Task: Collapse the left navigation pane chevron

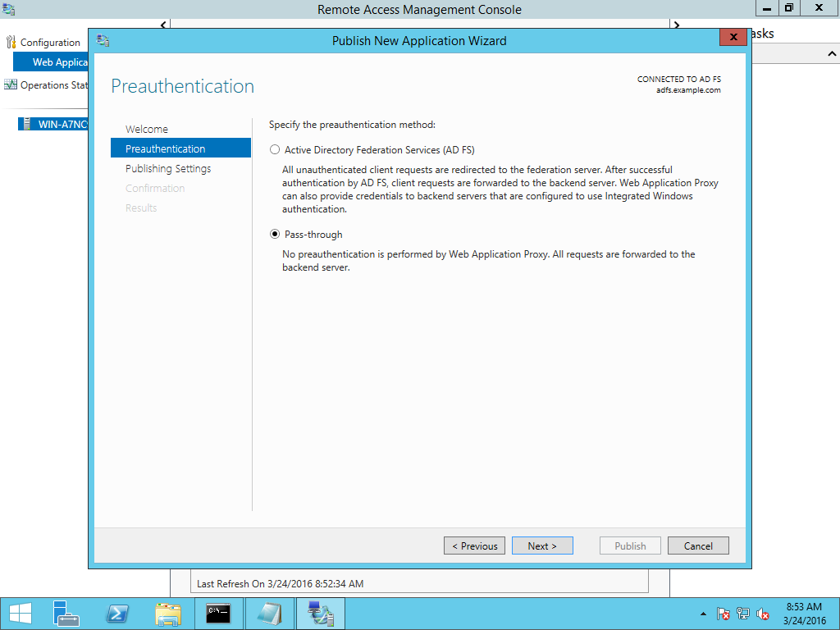Action: click(x=162, y=25)
